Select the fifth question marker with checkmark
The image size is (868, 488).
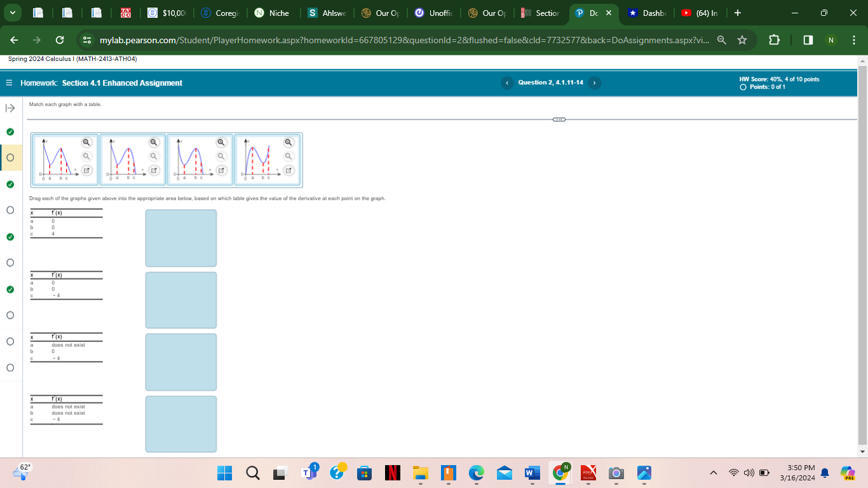[10, 236]
